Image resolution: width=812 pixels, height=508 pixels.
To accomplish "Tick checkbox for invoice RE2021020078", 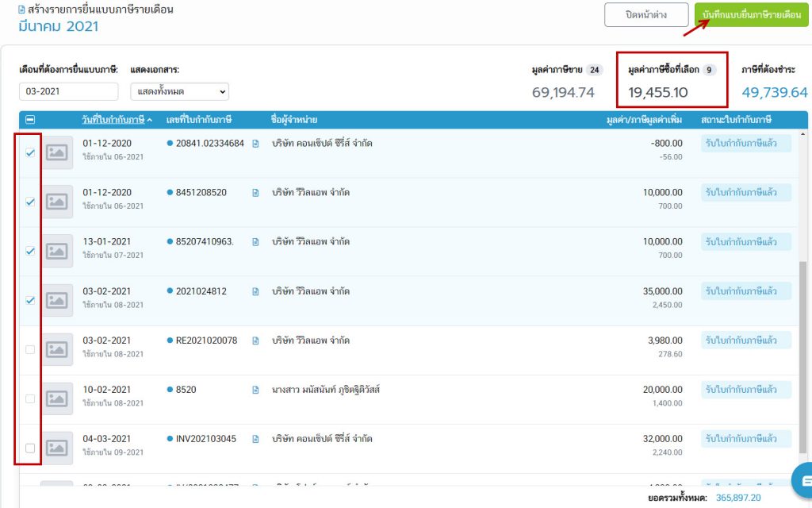I will point(30,349).
